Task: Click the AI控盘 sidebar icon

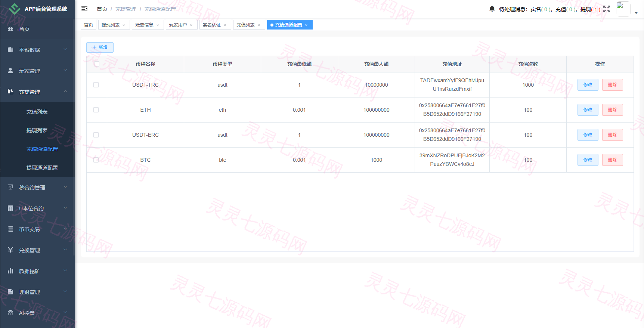Action: pyautogui.click(x=10, y=313)
